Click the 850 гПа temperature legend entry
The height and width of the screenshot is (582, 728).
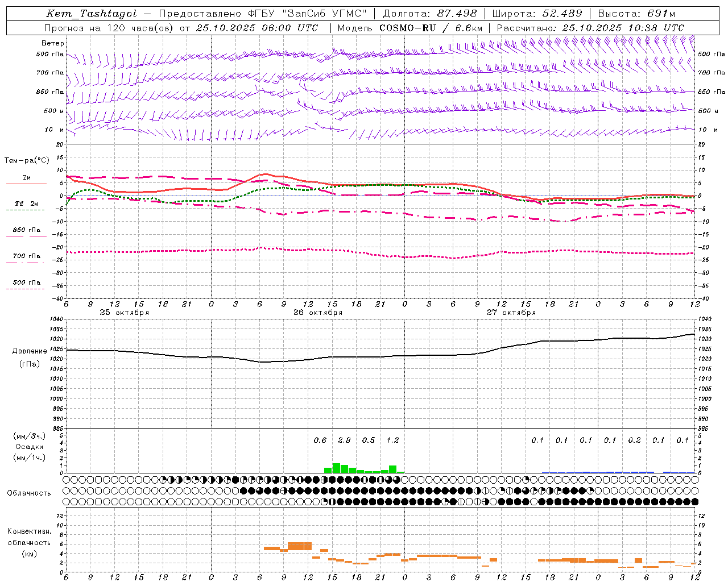[x=26, y=230]
